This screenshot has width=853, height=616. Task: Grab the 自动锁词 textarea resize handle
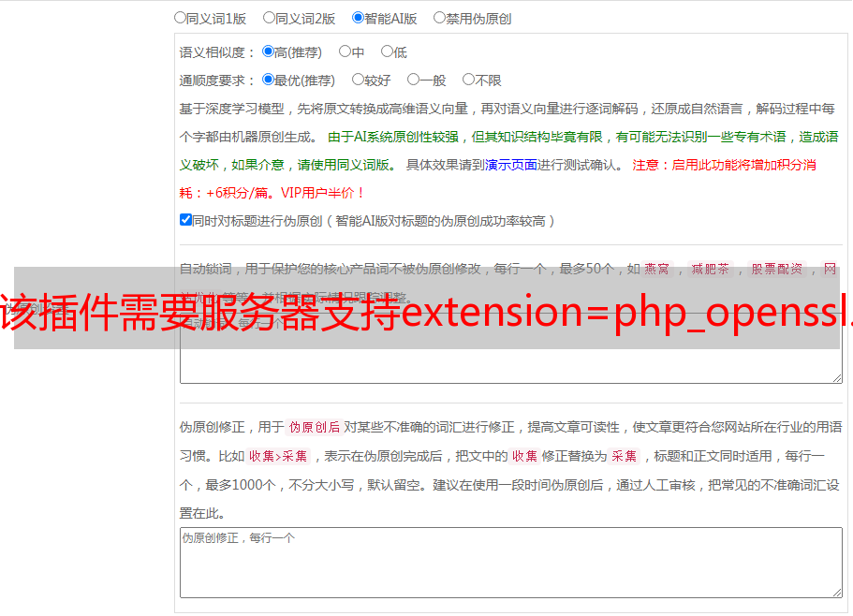(x=837, y=378)
